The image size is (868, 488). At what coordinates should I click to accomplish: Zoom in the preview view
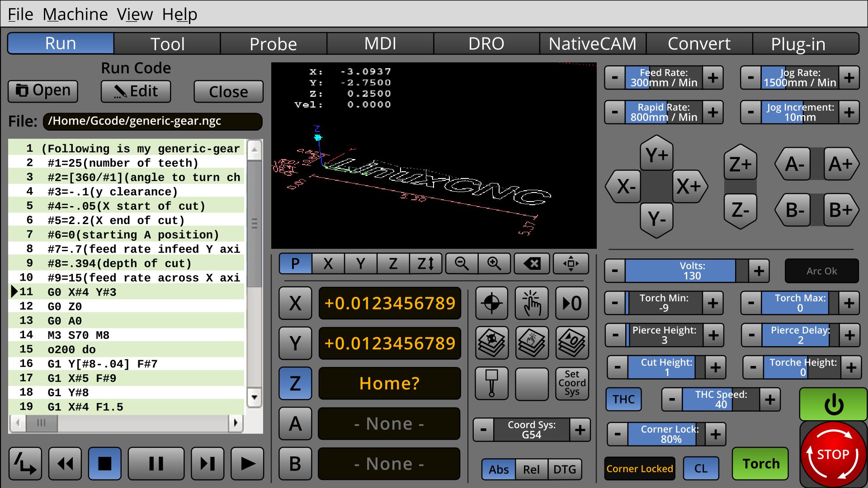tap(494, 263)
